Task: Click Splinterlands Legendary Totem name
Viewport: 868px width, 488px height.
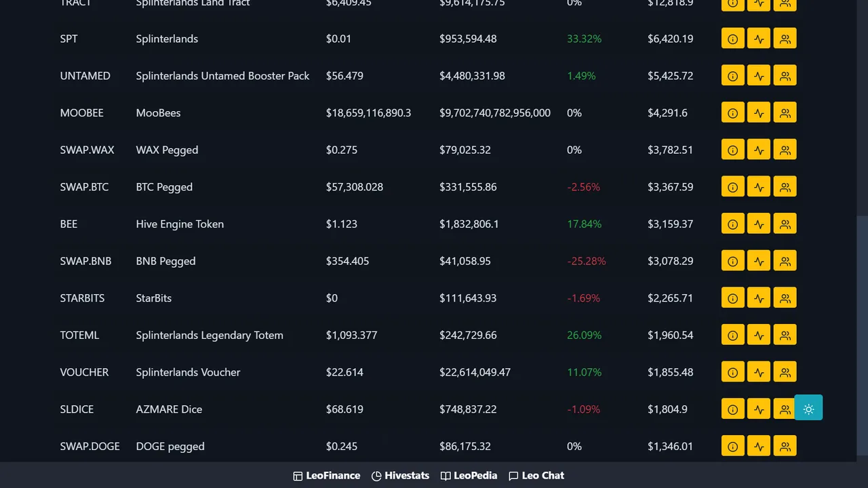Action: 210,335
